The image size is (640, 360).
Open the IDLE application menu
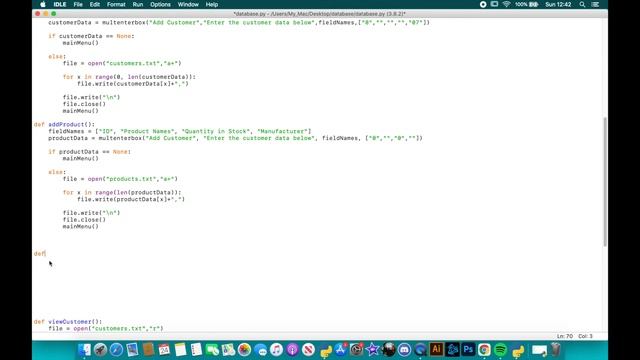tap(60, 4)
